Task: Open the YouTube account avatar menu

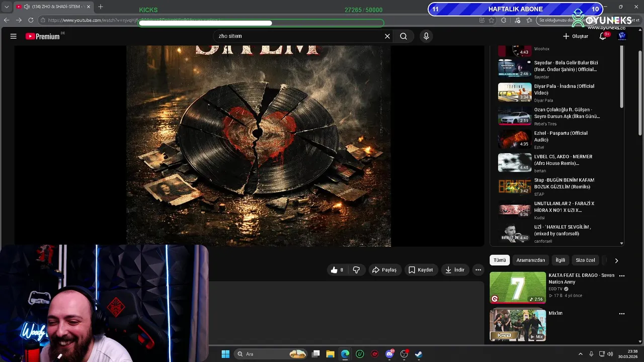Action: pyautogui.click(x=622, y=36)
